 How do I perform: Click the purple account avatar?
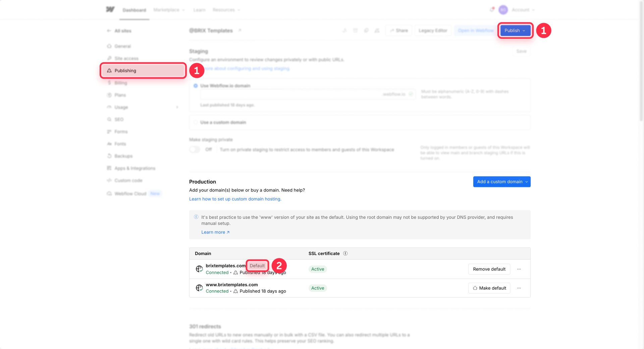pyautogui.click(x=503, y=10)
